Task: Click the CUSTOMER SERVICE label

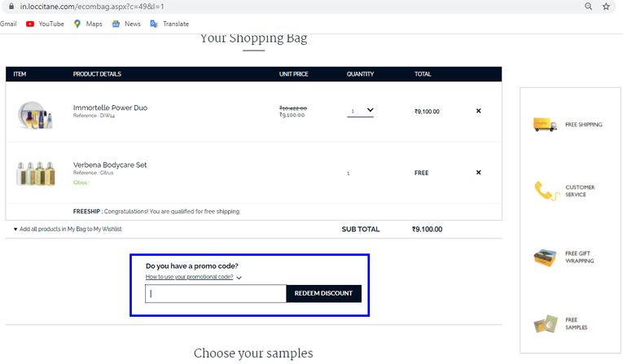Action: (580, 191)
